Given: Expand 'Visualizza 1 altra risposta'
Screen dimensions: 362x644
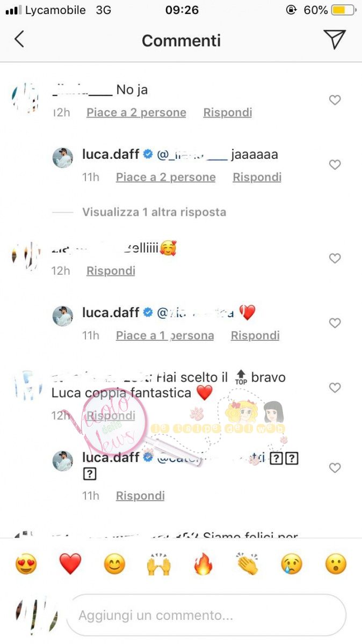Looking at the screenshot, I should tap(154, 212).
